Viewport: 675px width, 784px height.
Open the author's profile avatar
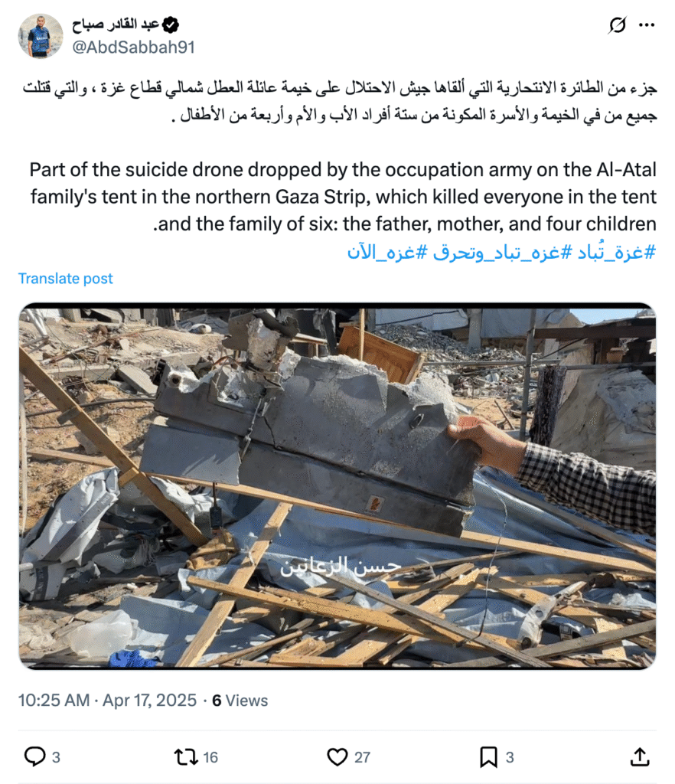(41, 36)
